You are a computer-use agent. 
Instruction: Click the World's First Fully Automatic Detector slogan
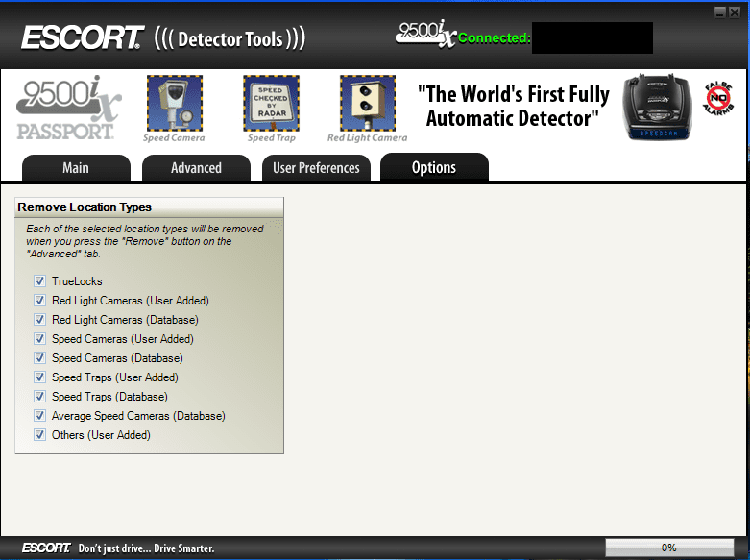tap(513, 107)
